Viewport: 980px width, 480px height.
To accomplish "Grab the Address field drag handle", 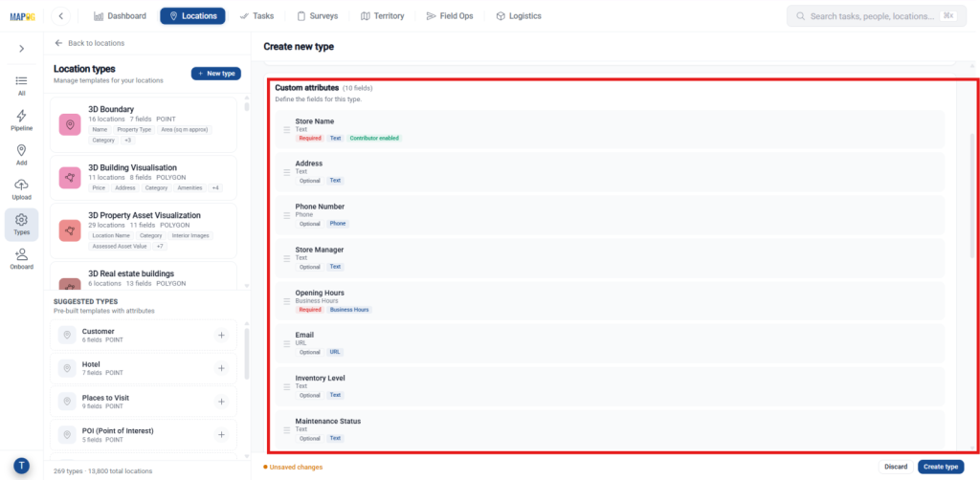I will [x=287, y=172].
